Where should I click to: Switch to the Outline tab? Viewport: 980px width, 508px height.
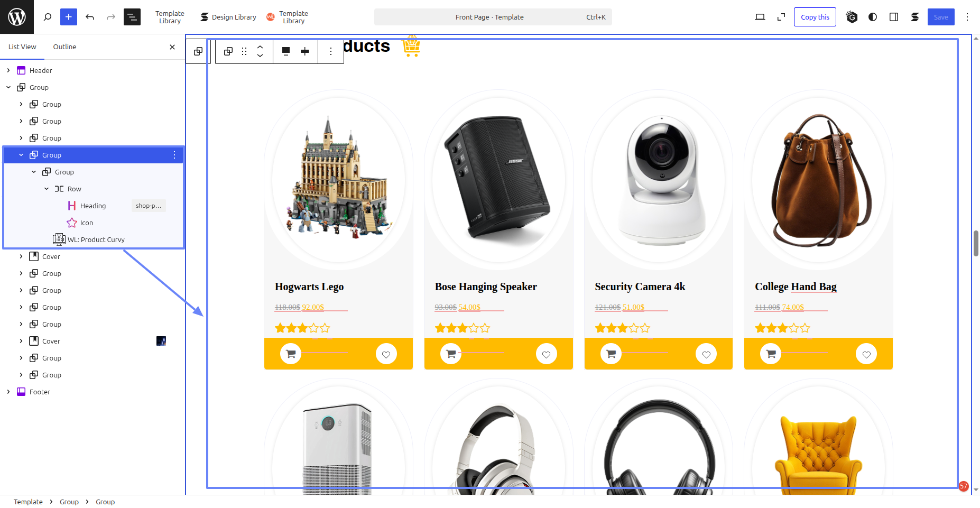[x=64, y=47]
